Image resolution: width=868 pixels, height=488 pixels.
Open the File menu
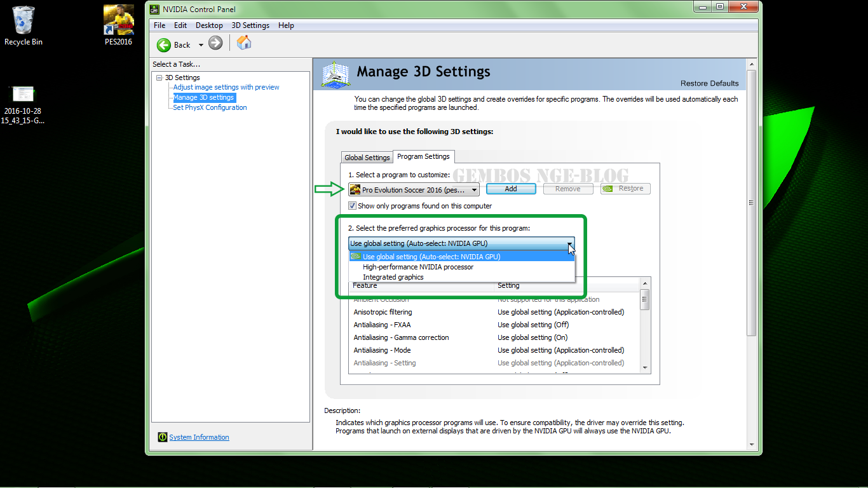coord(159,25)
